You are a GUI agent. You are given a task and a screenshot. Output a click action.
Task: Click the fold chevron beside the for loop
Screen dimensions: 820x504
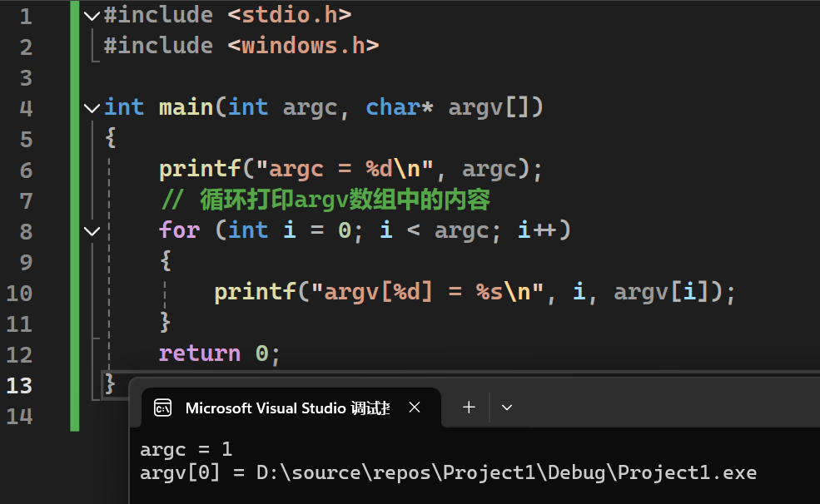click(91, 230)
